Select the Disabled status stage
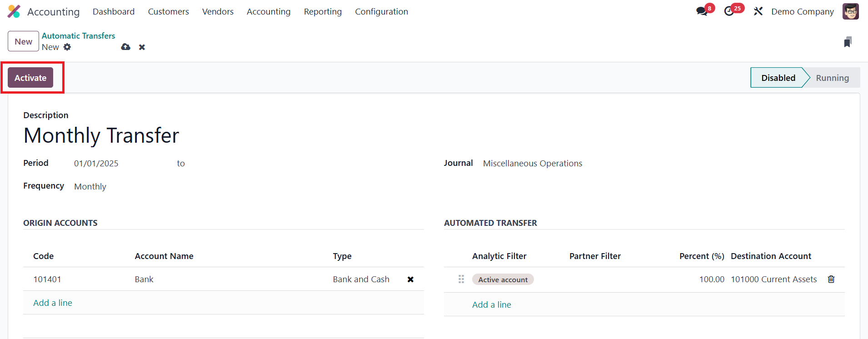The height and width of the screenshot is (339, 868). click(x=778, y=78)
